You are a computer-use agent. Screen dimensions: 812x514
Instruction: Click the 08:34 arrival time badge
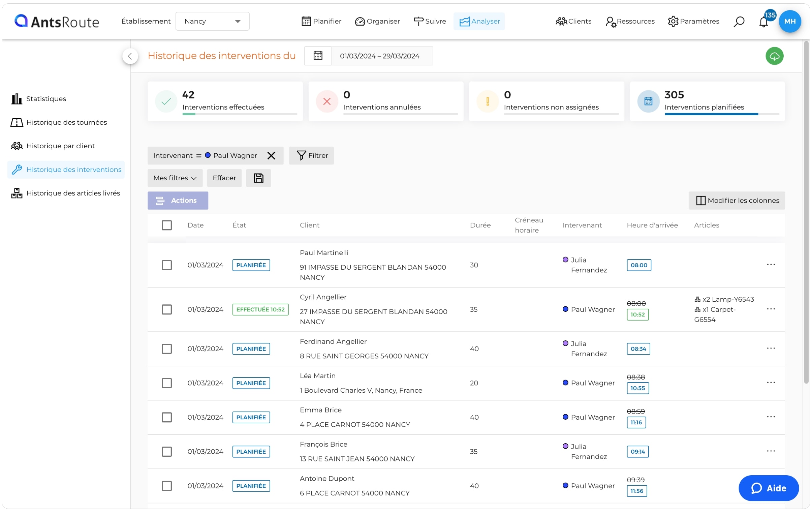tap(638, 349)
